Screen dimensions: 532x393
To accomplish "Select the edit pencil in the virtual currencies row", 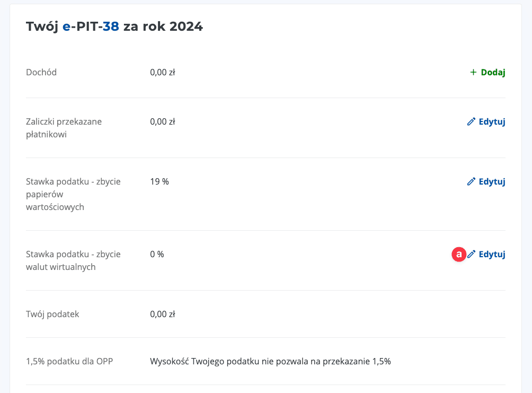I will pyautogui.click(x=472, y=254).
